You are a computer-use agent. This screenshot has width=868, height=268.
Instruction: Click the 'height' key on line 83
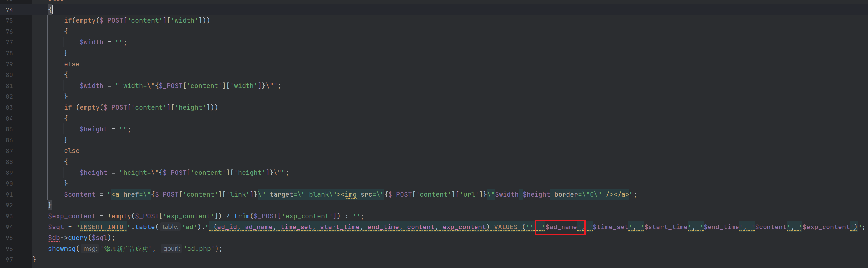click(190, 108)
